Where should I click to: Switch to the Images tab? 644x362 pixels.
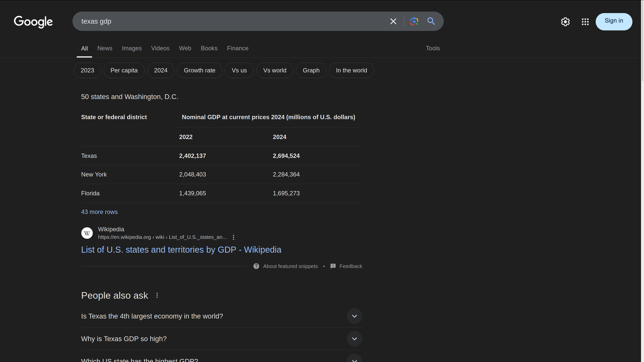(x=132, y=48)
